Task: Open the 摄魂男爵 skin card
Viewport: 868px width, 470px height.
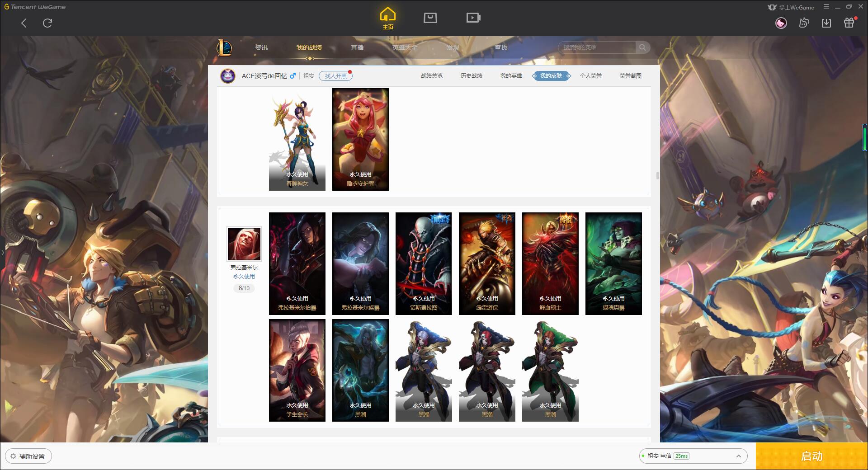Action: (613, 263)
